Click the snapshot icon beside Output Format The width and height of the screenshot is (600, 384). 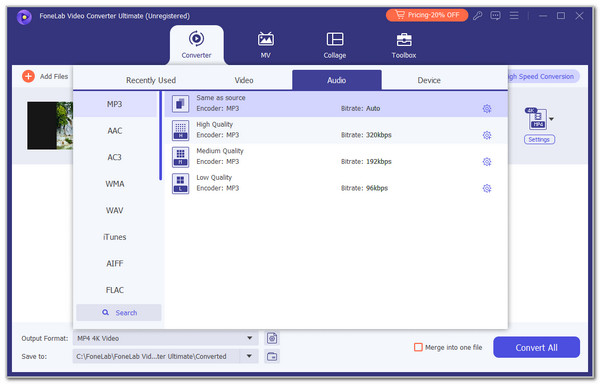click(x=272, y=338)
